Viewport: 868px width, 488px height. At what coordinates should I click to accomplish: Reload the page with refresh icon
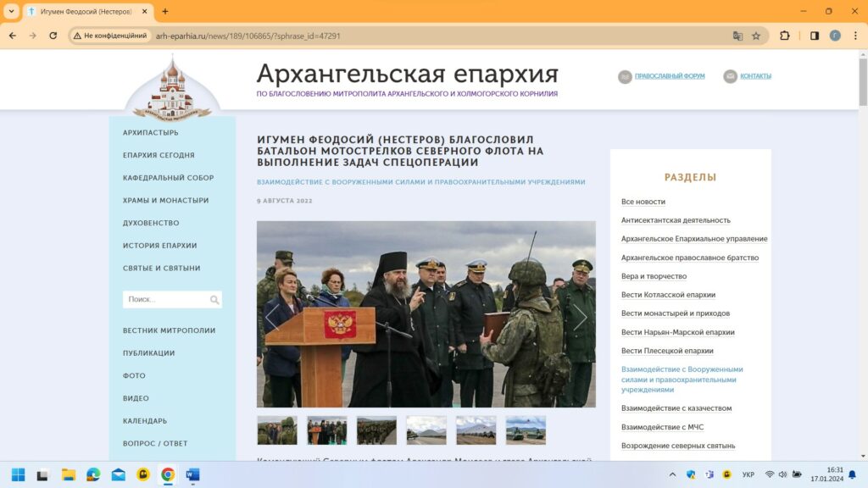coord(53,36)
